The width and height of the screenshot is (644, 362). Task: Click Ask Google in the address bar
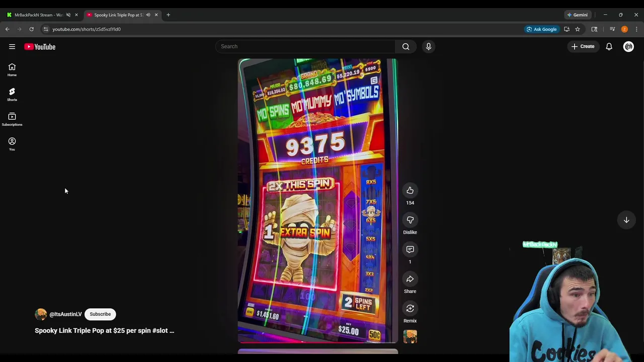tap(541, 29)
